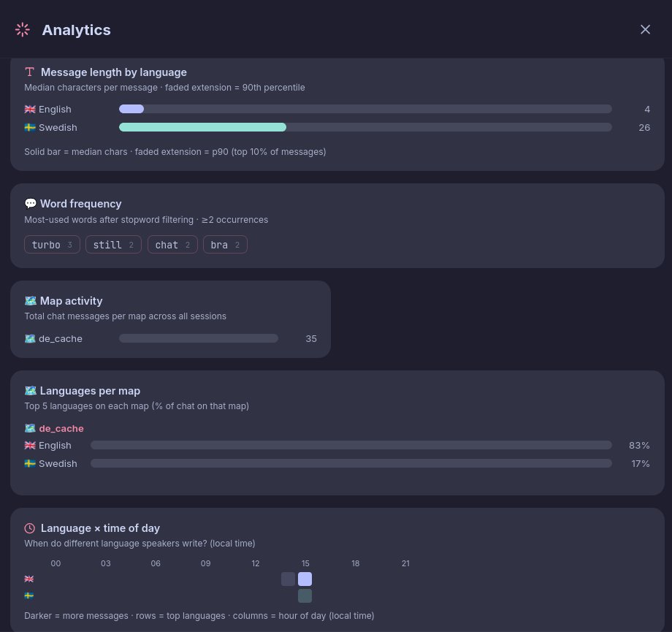Click Swedish flag row label in heatmap
The width and height of the screenshot is (672, 632).
[x=29, y=595]
